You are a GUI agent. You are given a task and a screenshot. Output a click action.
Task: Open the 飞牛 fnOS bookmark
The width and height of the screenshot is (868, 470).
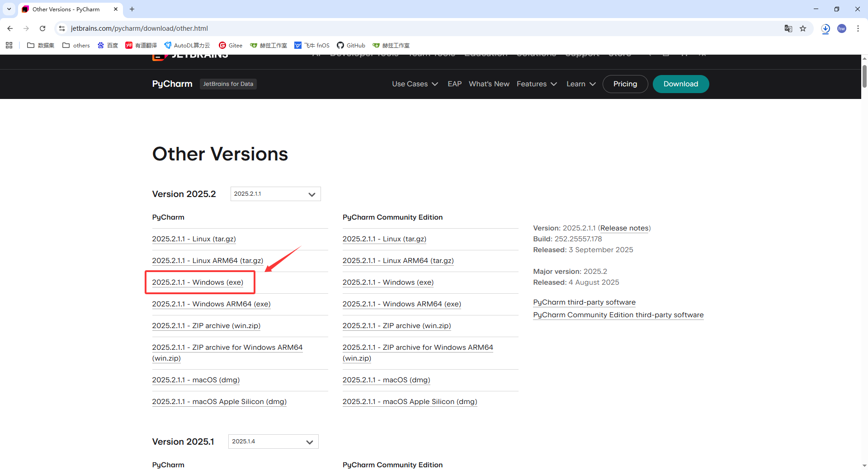point(312,45)
